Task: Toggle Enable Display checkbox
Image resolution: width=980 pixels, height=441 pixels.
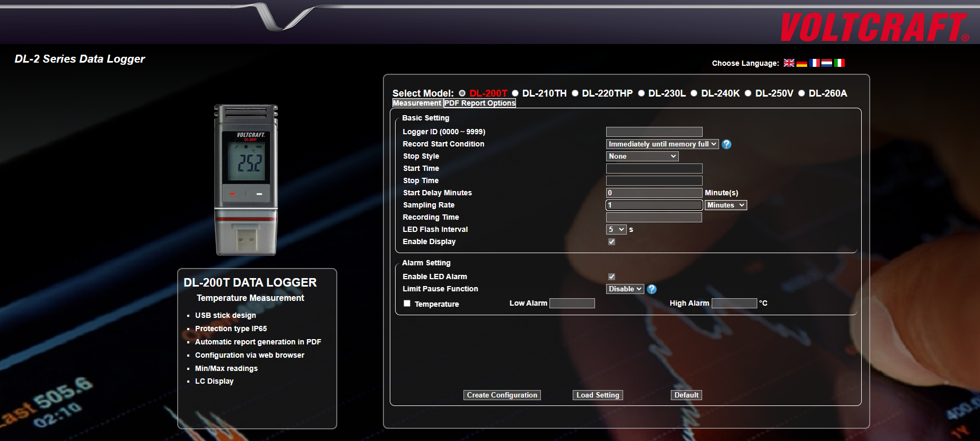Action: point(611,241)
